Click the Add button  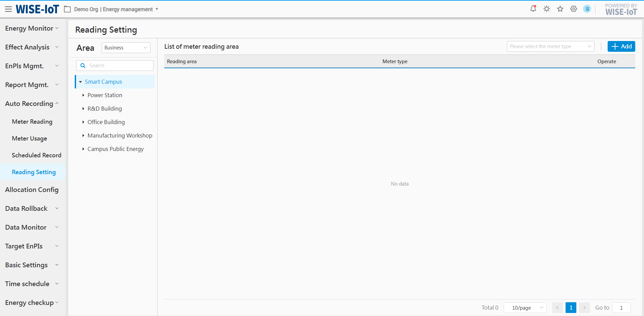click(621, 46)
